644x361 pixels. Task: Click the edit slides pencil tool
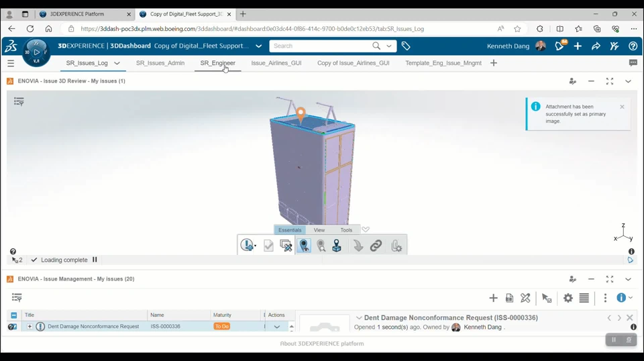point(286,246)
